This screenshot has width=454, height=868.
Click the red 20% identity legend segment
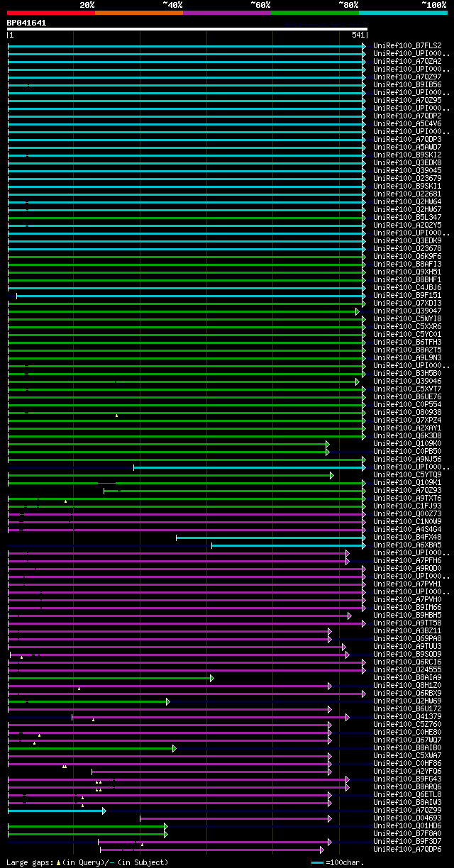(x=51, y=13)
